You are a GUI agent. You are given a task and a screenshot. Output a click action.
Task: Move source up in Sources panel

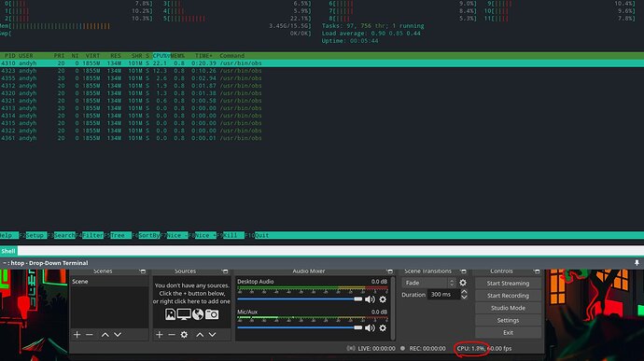point(200,335)
